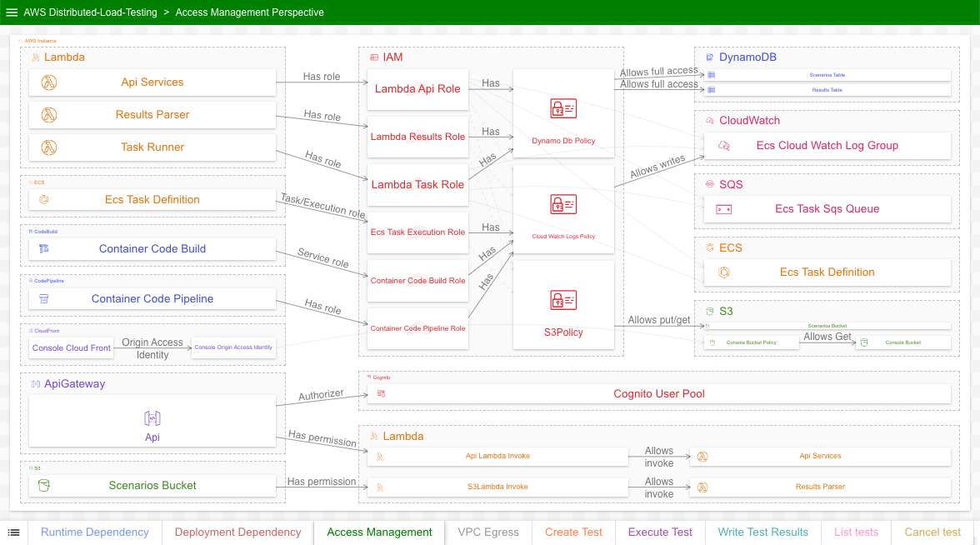Click the Ecs Task Sqs Queue label
Image resolution: width=980 pixels, height=545 pixels.
(827, 209)
